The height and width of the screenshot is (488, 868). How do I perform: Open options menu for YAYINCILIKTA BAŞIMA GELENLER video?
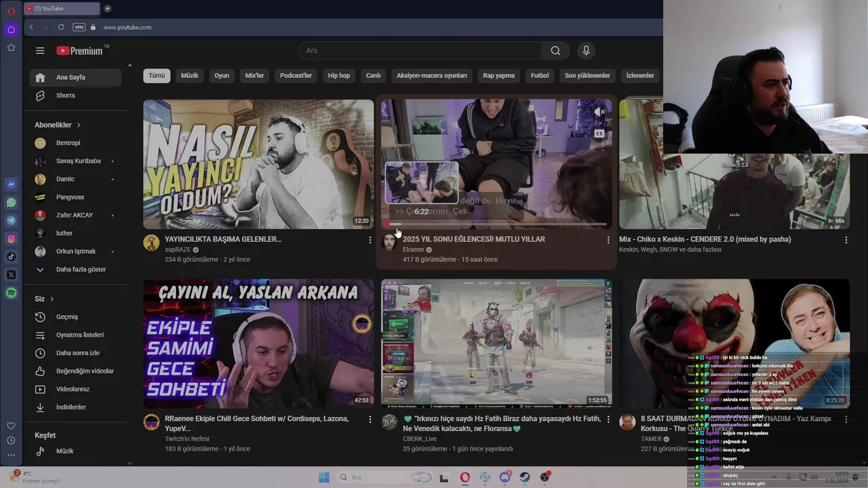370,240
